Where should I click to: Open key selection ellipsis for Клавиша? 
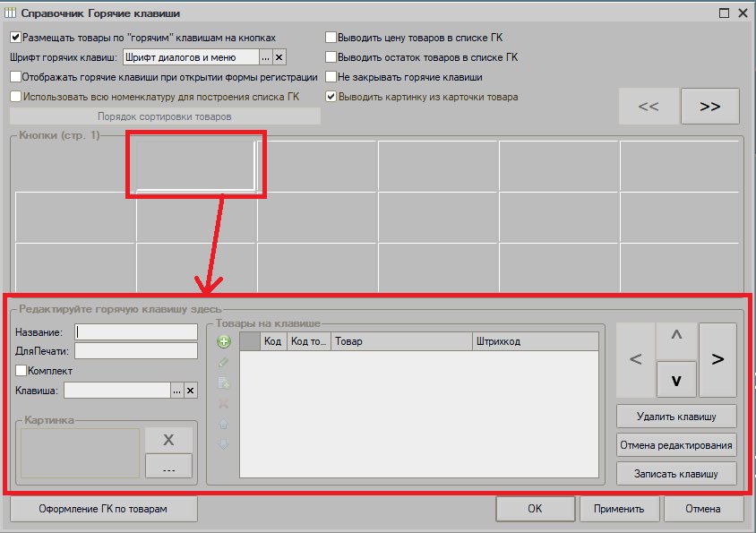point(177,391)
